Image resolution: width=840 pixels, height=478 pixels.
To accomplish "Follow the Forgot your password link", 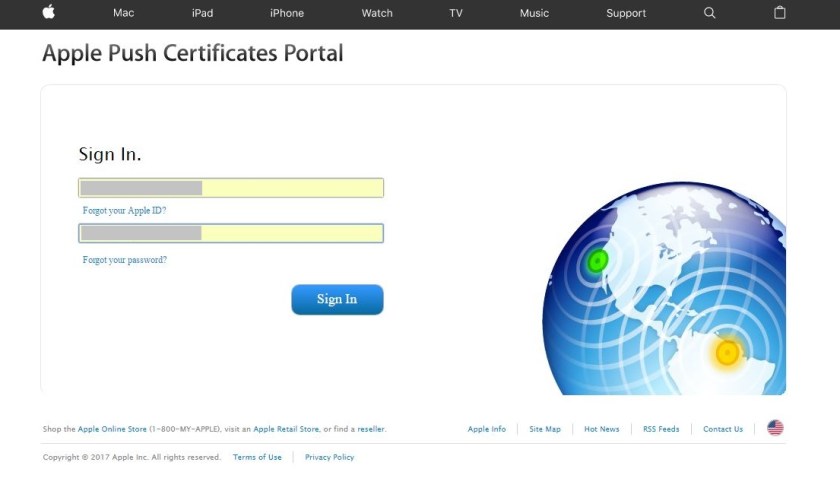I will [x=124, y=260].
